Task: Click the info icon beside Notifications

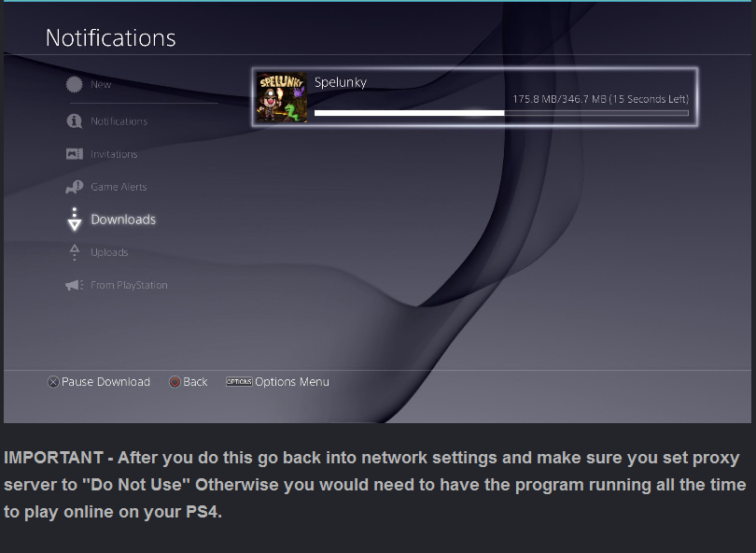Action: tap(75, 121)
